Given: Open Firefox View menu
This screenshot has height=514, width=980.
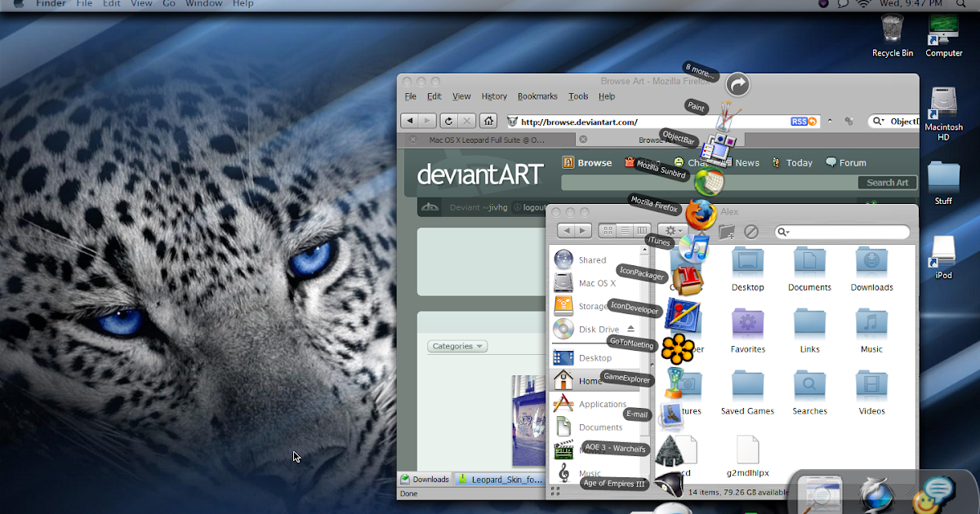Looking at the screenshot, I should click(461, 96).
